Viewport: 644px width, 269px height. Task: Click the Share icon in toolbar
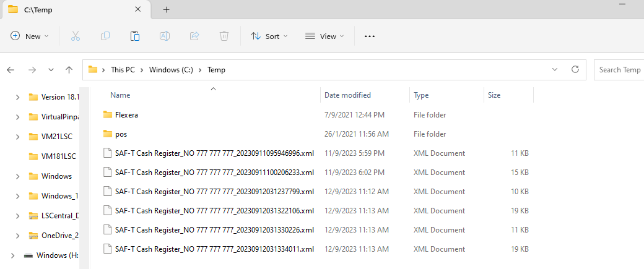[194, 36]
